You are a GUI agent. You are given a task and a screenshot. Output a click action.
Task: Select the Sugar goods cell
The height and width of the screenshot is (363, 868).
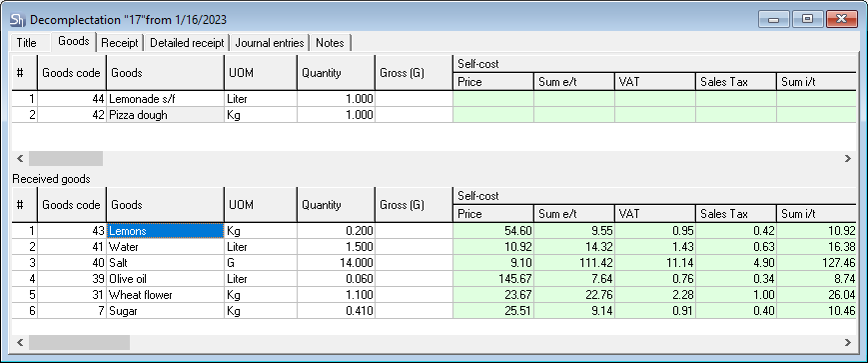click(x=165, y=311)
